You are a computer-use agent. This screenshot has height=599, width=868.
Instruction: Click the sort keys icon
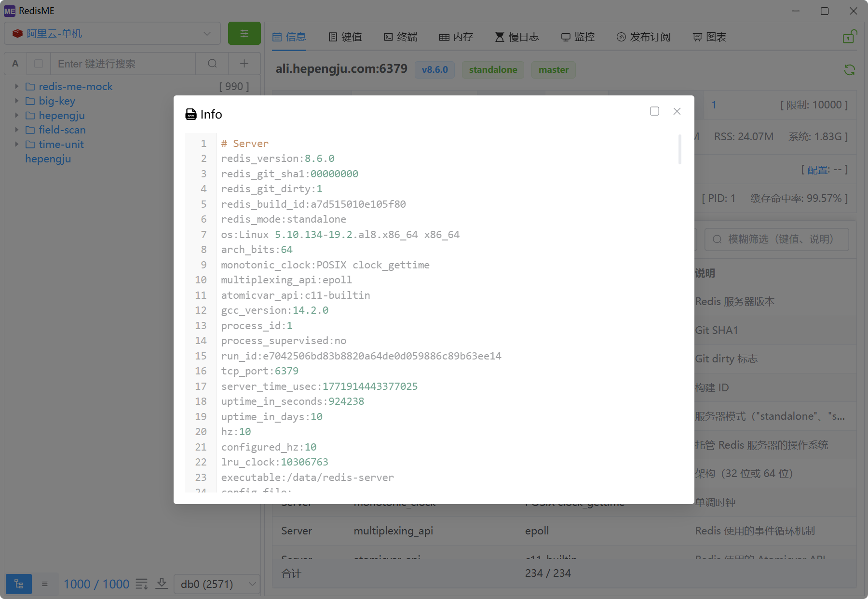(x=142, y=584)
